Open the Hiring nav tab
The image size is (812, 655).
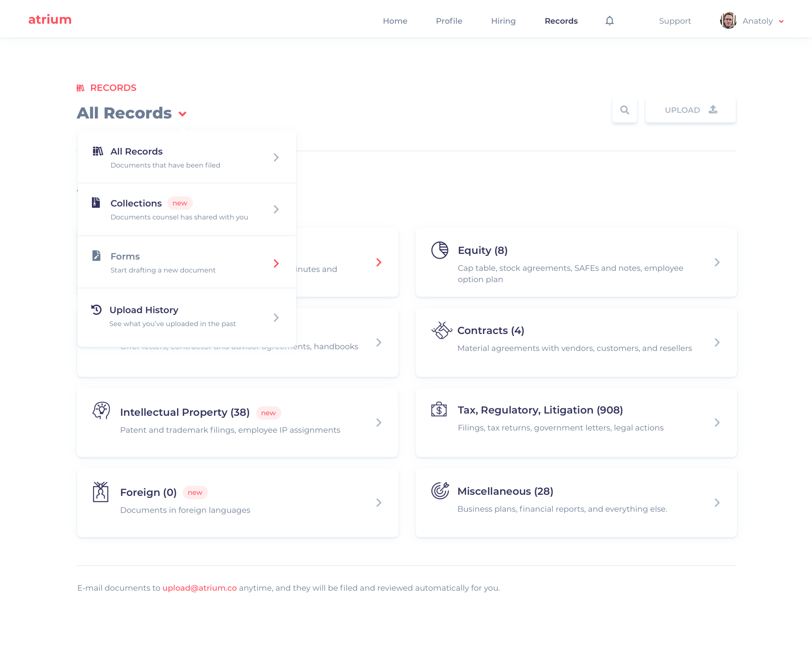pos(503,21)
